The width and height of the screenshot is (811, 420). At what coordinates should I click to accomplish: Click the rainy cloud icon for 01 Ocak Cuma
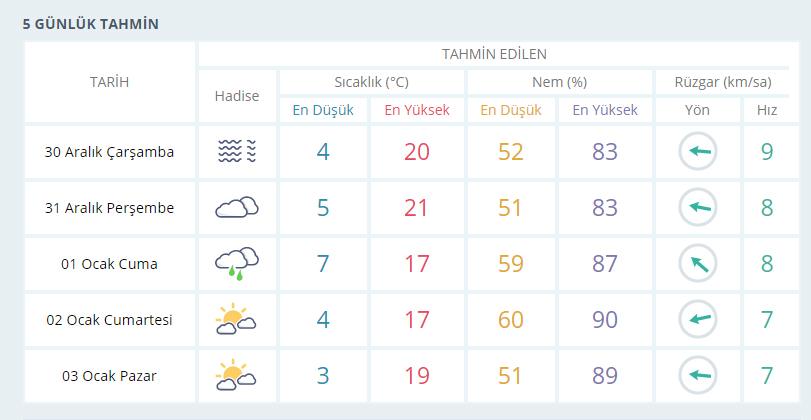pyautogui.click(x=237, y=264)
